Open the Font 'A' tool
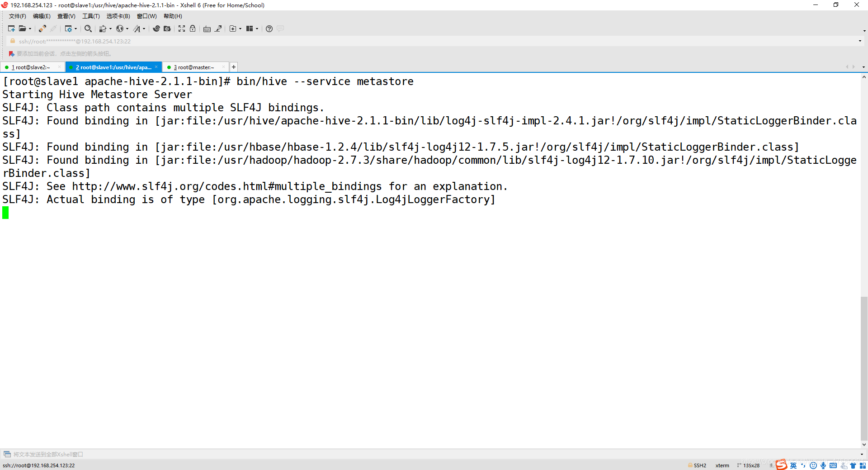 coord(137,28)
